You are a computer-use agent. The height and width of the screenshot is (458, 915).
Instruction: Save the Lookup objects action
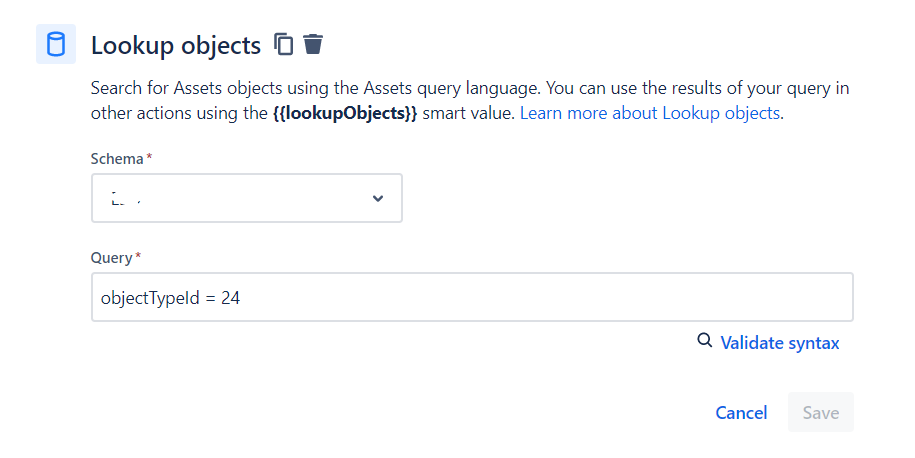[x=820, y=412]
